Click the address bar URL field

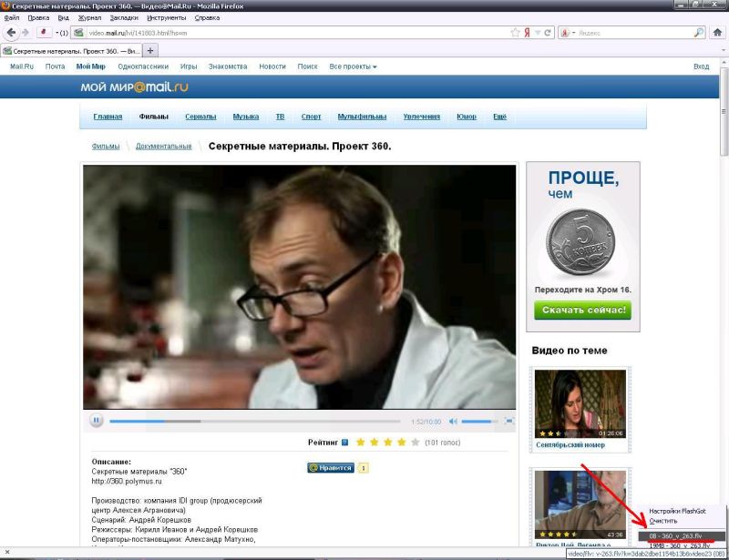298,33
